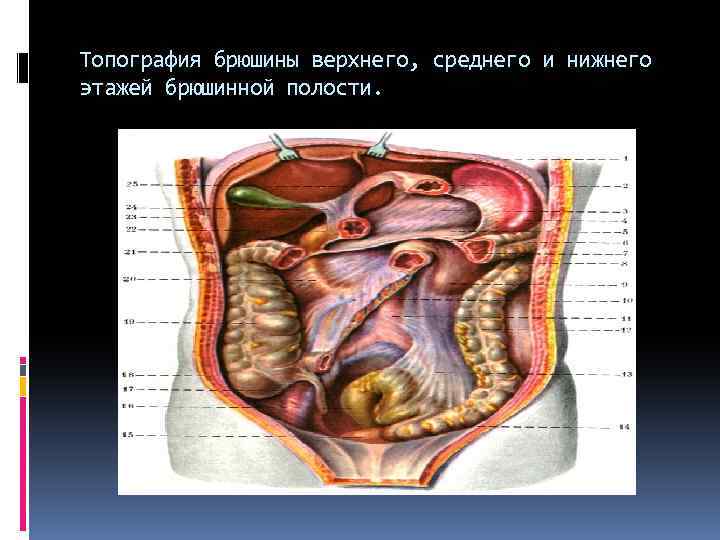720x540 pixels.
Task: Click figure label number 7
Action: coord(625,253)
